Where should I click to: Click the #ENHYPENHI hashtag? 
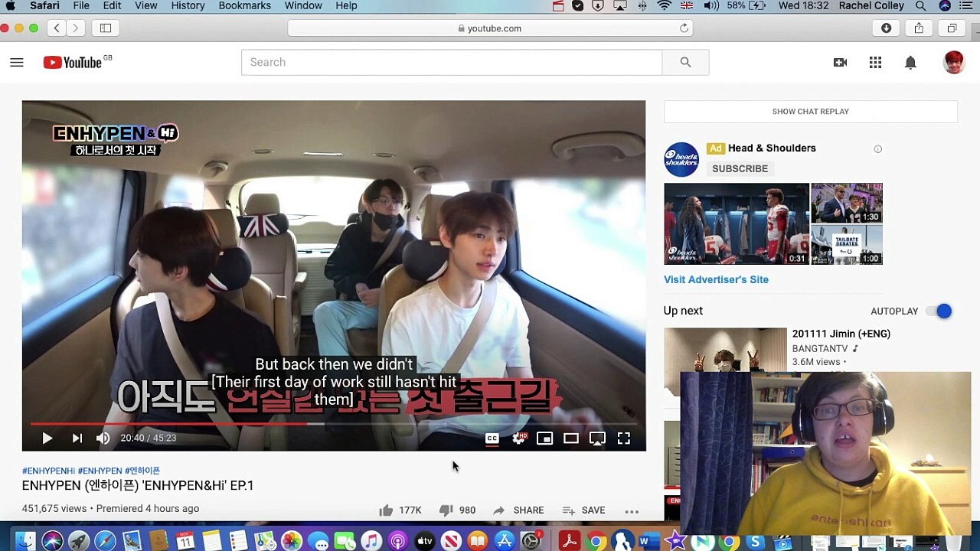(48, 471)
